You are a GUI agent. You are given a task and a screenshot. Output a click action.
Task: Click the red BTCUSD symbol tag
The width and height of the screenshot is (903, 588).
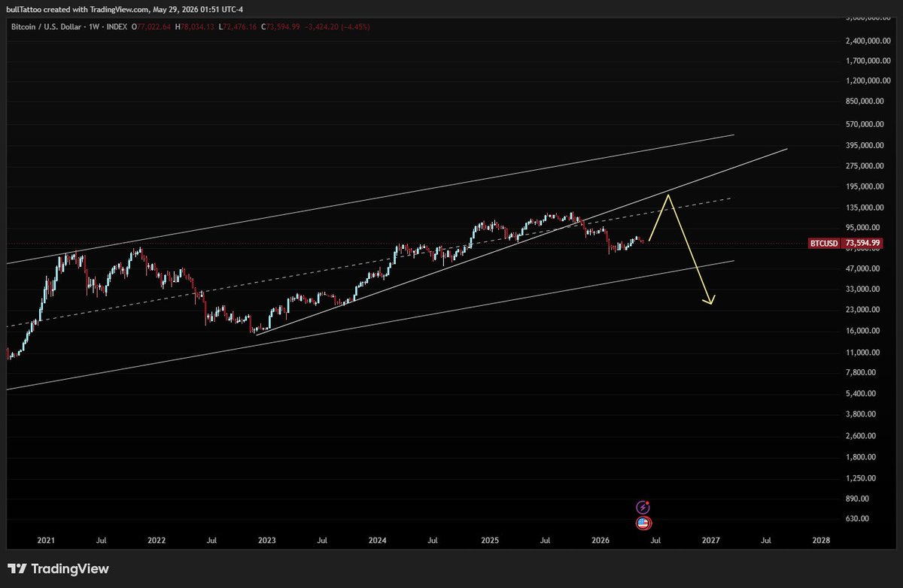(824, 244)
